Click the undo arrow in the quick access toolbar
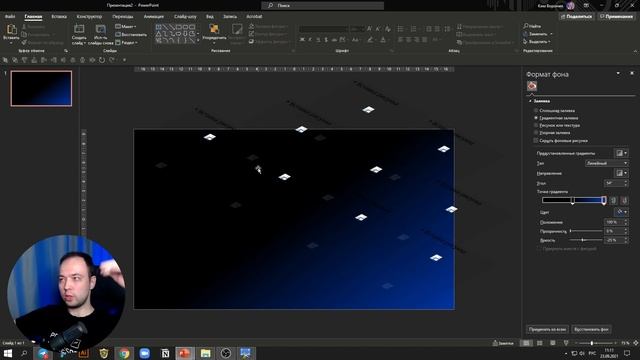Screen dimensions: 640x360 [x=102, y=60]
